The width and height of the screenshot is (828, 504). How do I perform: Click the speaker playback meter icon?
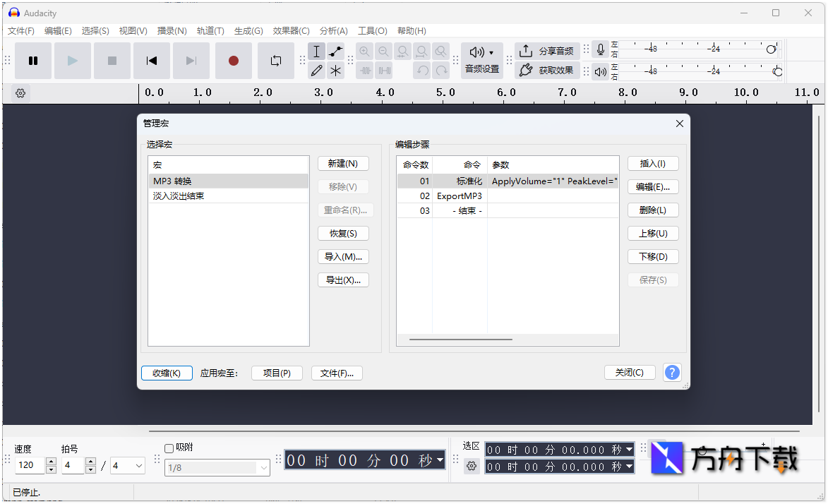click(601, 71)
